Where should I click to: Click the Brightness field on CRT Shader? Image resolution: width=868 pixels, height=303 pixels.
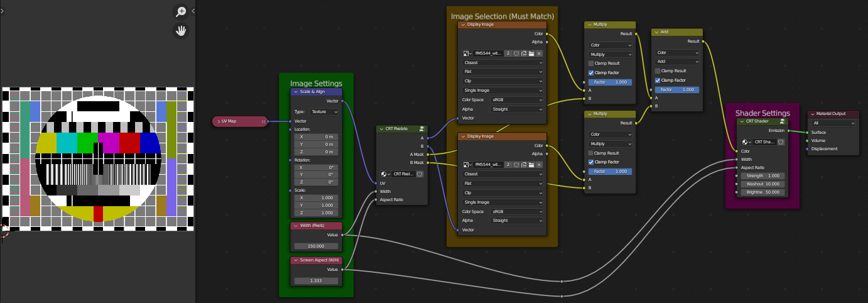click(763, 192)
